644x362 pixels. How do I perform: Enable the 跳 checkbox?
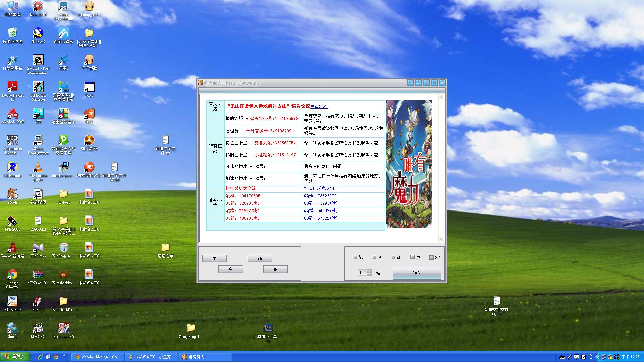[x=355, y=257]
